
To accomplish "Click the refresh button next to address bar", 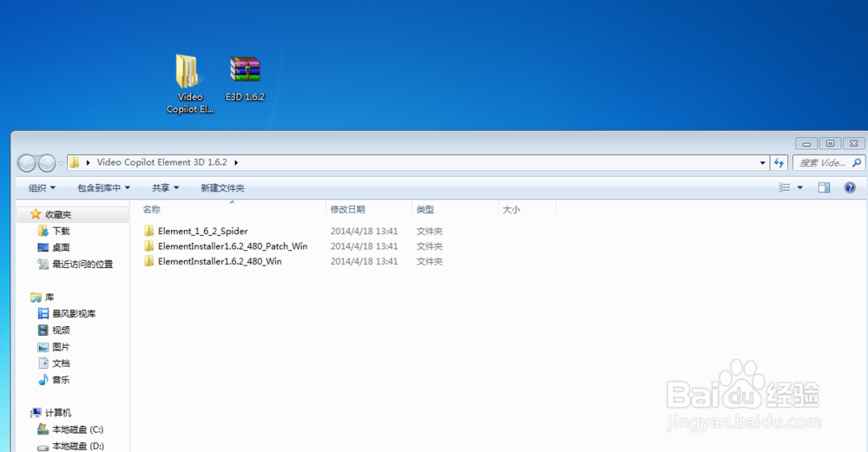I will pos(779,162).
